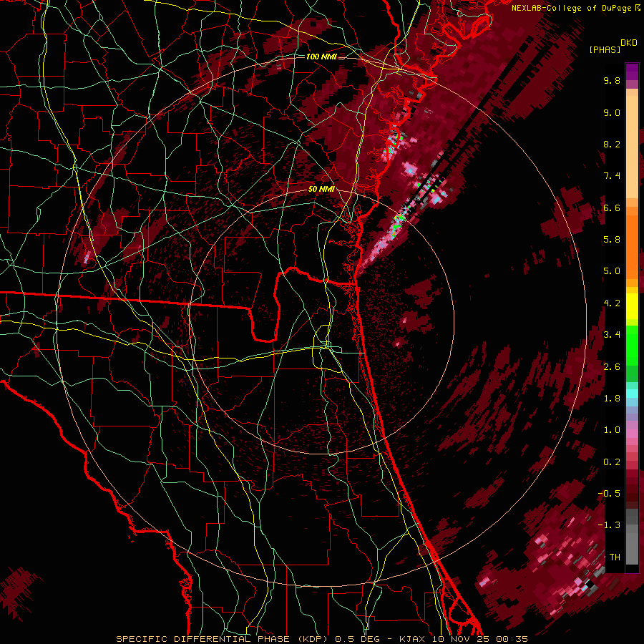This screenshot has width=644, height=644.
Task: Click the 7.4 scale value
Action: [612, 176]
